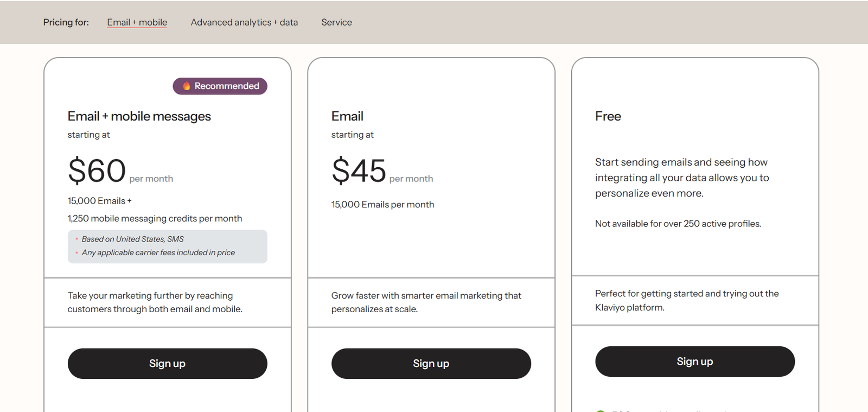Click the orange bullet beside 'Based on United States, SMS'
The width and height of the screenshot is (868, 412).
point(76,239)
